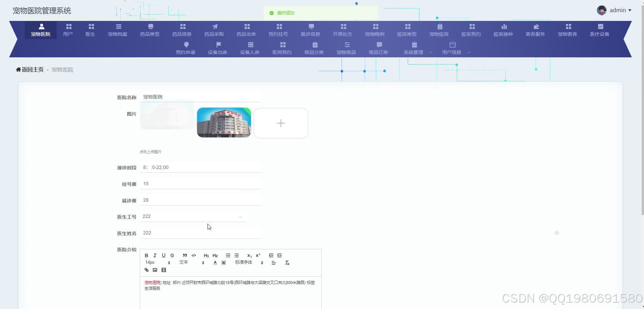Click the clear formatting icon in the editor
Image resolution: width=644 pixels, height=309 pixels.
click(x=287, y=262)
